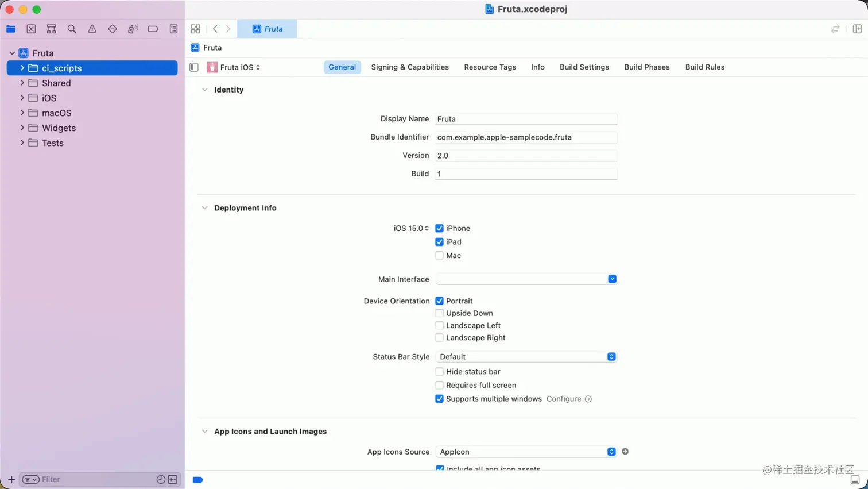Go forward with the right arrow
Viewport: 868px width, 489px height.
pyautogui.click(x=228, y=29)
